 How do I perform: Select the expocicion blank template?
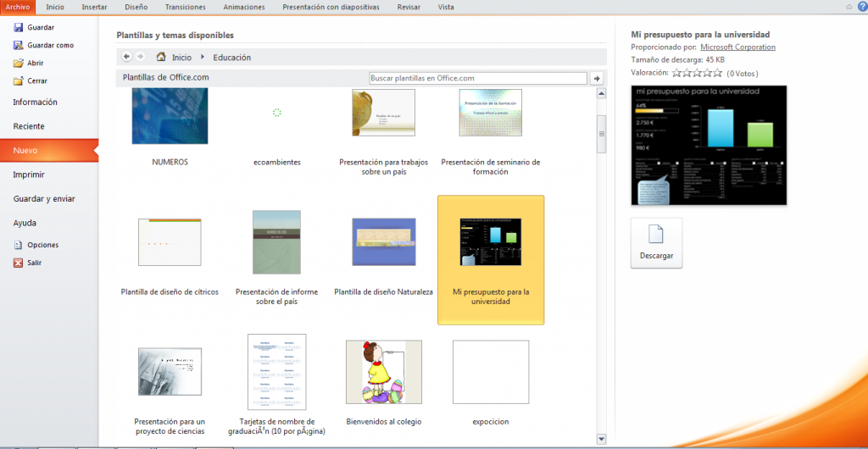click(x=491, y=372)
